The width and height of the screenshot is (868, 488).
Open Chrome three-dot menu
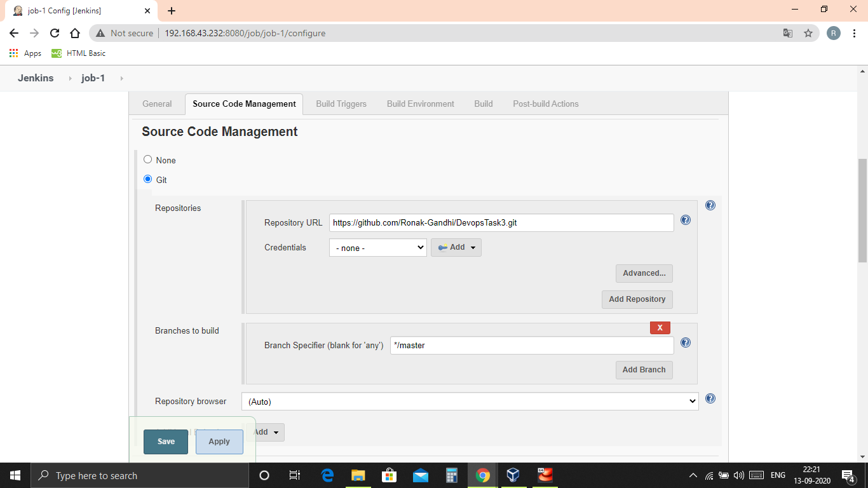(x=854, y=33)
